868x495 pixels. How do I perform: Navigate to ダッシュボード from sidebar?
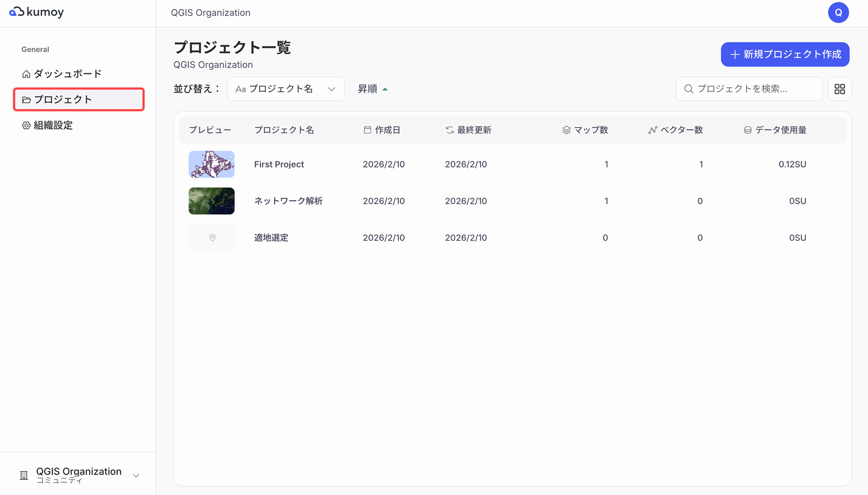pos(68,73)
